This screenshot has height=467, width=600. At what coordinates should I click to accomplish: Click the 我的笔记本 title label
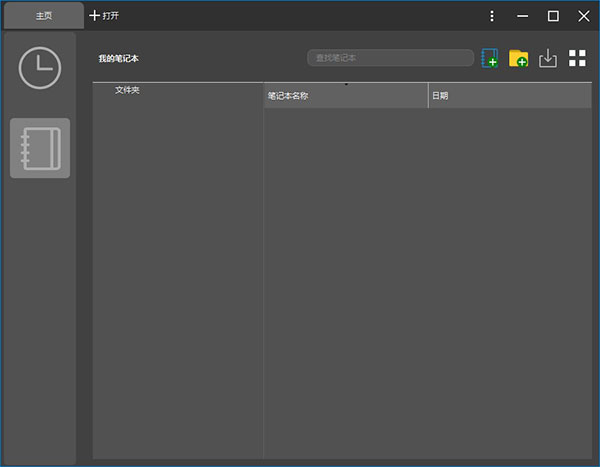(x=118, y=59)
